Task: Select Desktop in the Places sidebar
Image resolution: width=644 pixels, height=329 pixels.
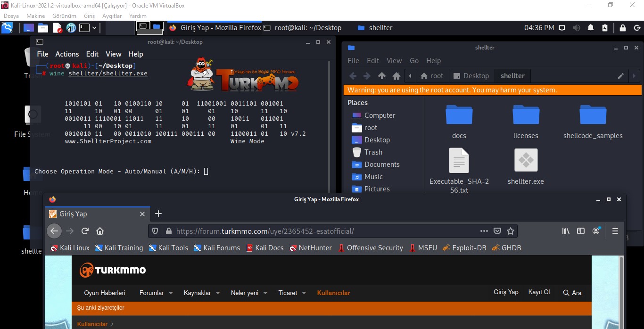Action: 371,140
